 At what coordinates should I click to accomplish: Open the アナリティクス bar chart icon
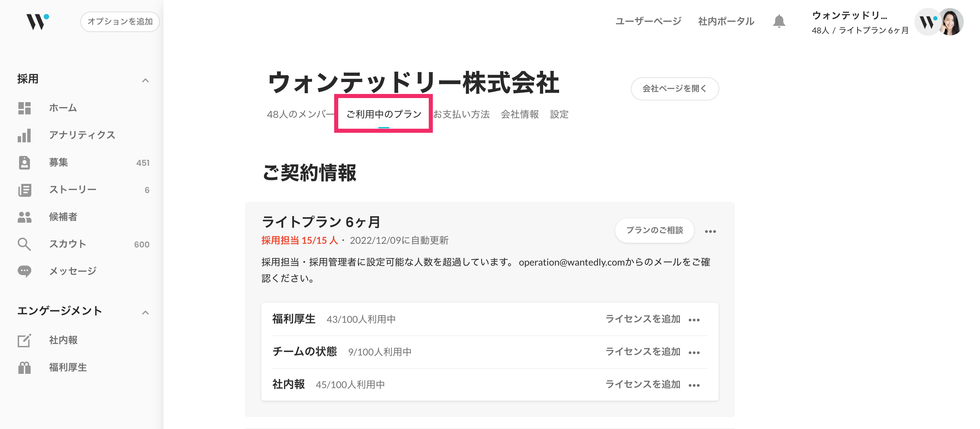[x=24, y=136]
